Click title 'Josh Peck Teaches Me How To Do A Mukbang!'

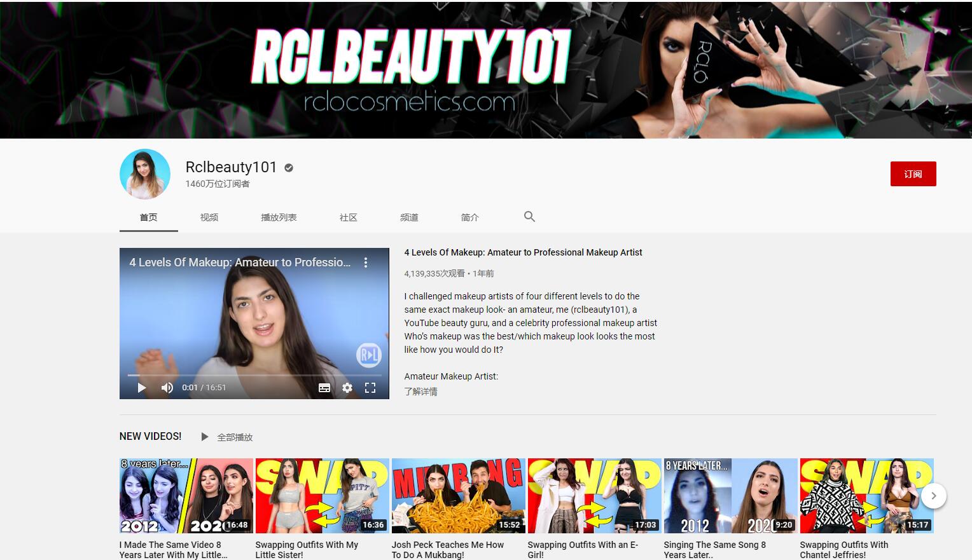click(448, 550)
